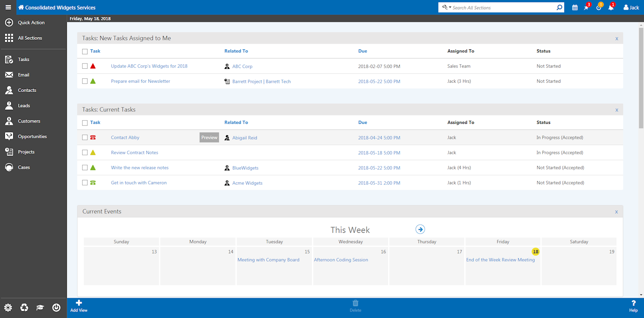The height and width of the screenshot is (318, 644).
Task: Open the graduation cap training icon
Action: (x=40, y=308)
